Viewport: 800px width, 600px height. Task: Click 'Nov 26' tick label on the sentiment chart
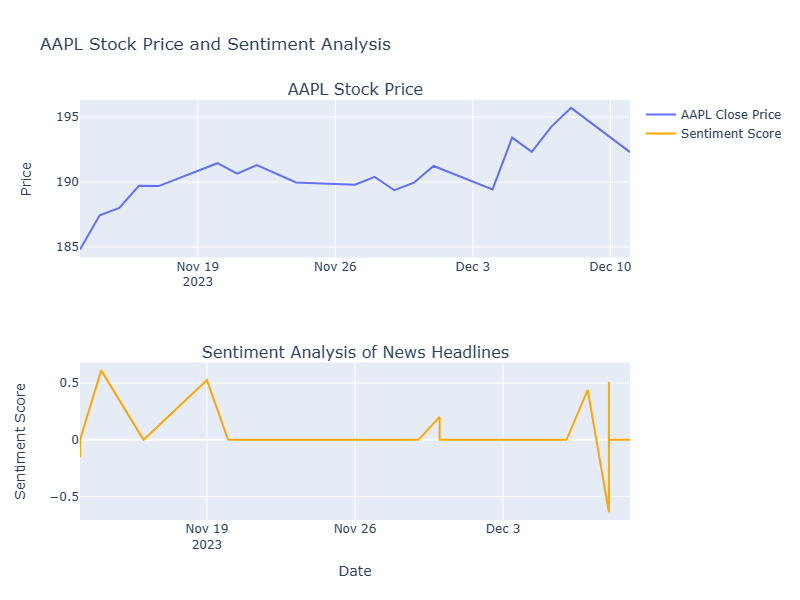pyautogui.click(x=355, y=529)
